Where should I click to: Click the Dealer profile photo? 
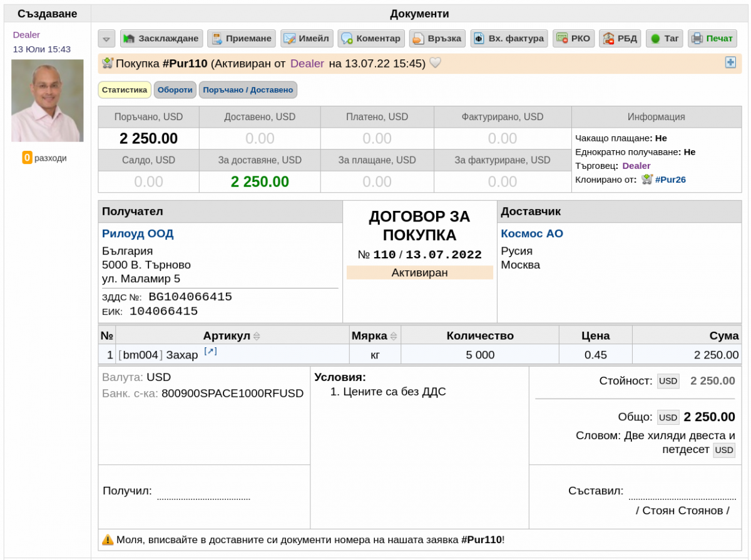coord(47,101)
